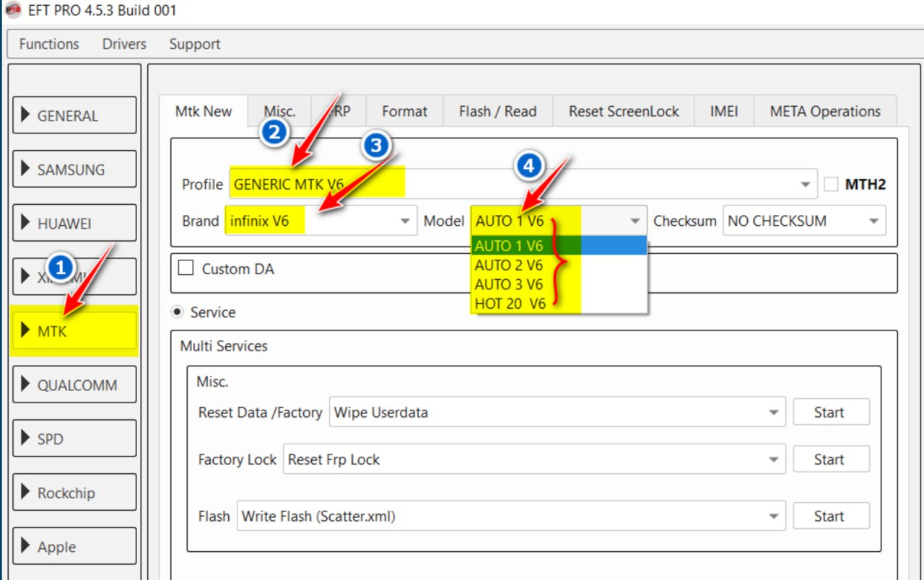Start the Write Flash (Scatter.xml) operation
Viewport: 924px width, 580px height.
pos(832,517)
